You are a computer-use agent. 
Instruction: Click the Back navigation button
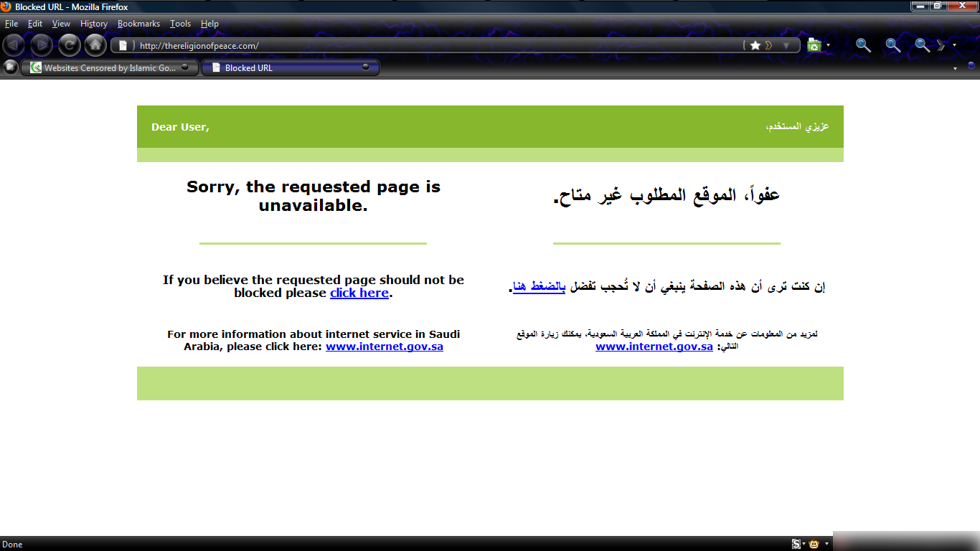click(x=14, y=45)
